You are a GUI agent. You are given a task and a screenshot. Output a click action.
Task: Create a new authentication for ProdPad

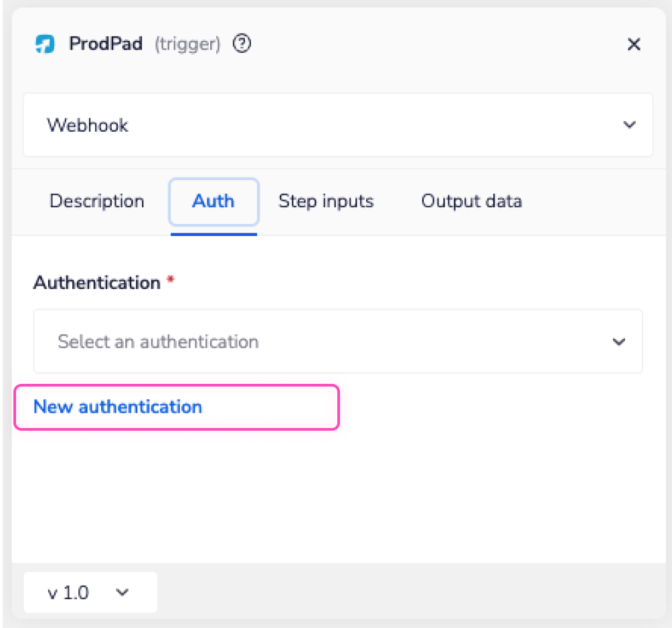click(x=116, y=407)
